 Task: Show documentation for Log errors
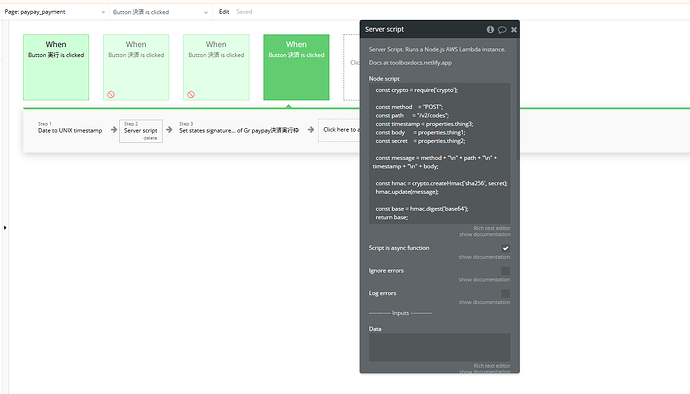(x=484, y=302)
